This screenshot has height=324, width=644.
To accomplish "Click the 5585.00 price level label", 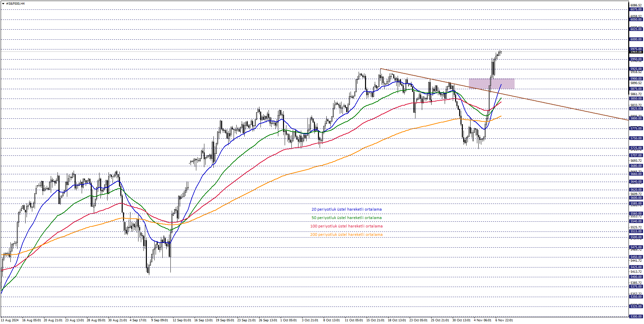I will tap(636, 204).
